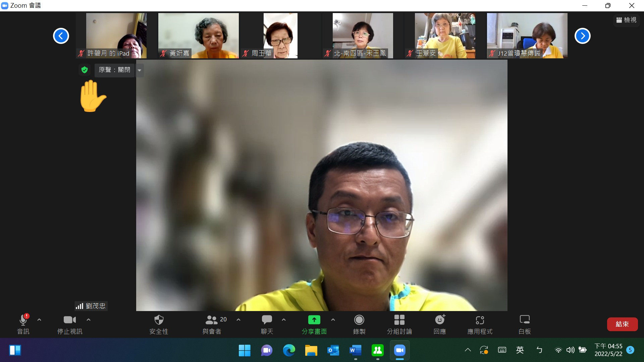Open the Security shield icon
This screenshot has height=362, width=644.
click(x=159, y=320)
